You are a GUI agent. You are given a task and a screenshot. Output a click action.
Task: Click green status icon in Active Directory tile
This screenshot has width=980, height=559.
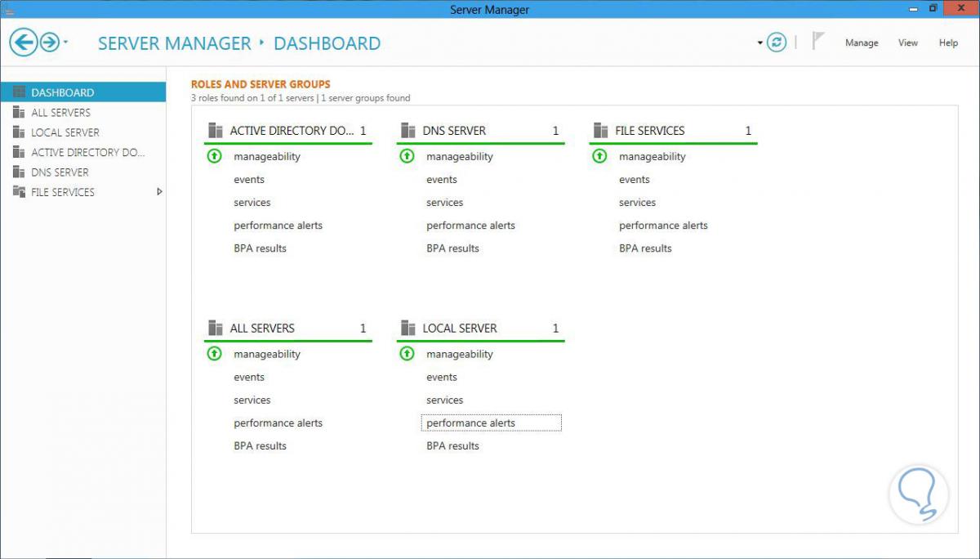click(214, 156)
